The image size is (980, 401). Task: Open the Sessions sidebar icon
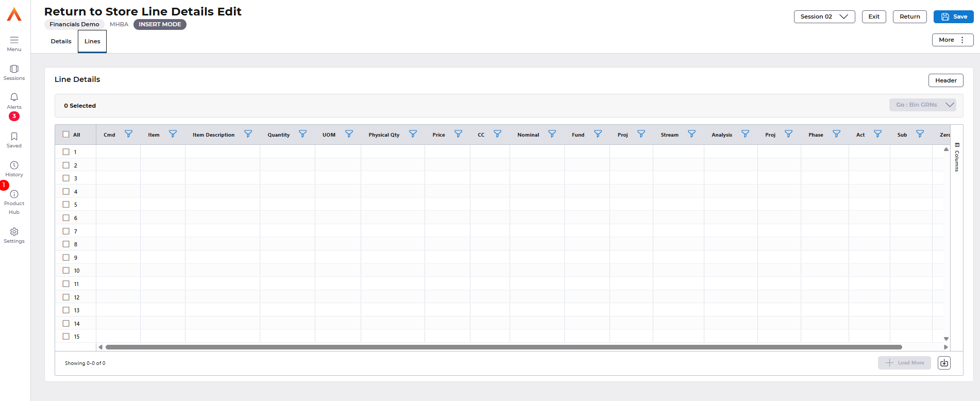pos(14,69)
